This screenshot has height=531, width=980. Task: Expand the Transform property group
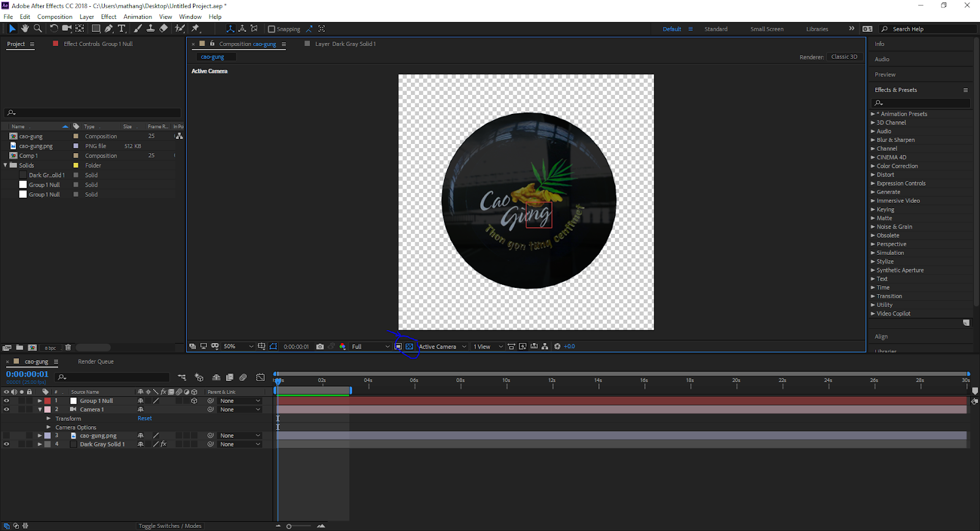pos(48,418)
